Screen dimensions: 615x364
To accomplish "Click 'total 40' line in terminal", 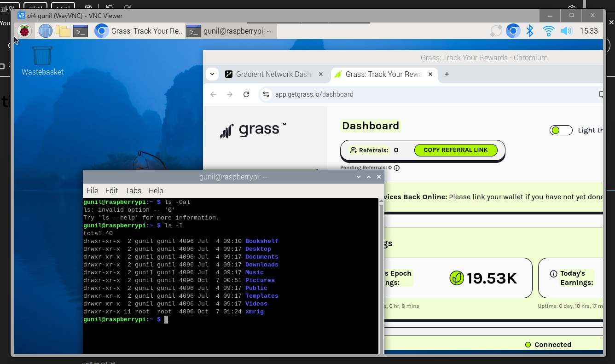I will (98, 233).
